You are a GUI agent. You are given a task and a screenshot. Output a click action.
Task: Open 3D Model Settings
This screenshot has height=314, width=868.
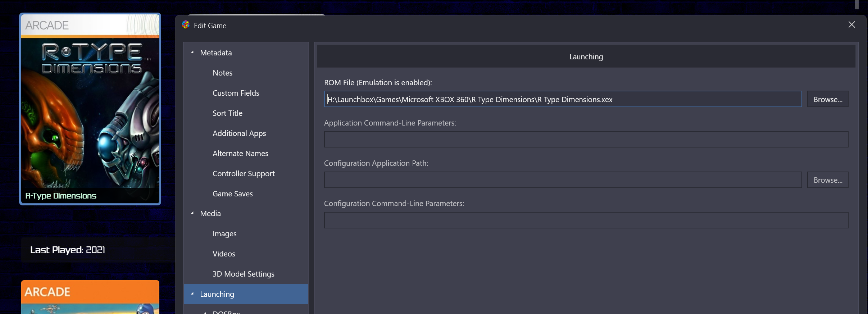pyautogui.click(x=243, y=274)
